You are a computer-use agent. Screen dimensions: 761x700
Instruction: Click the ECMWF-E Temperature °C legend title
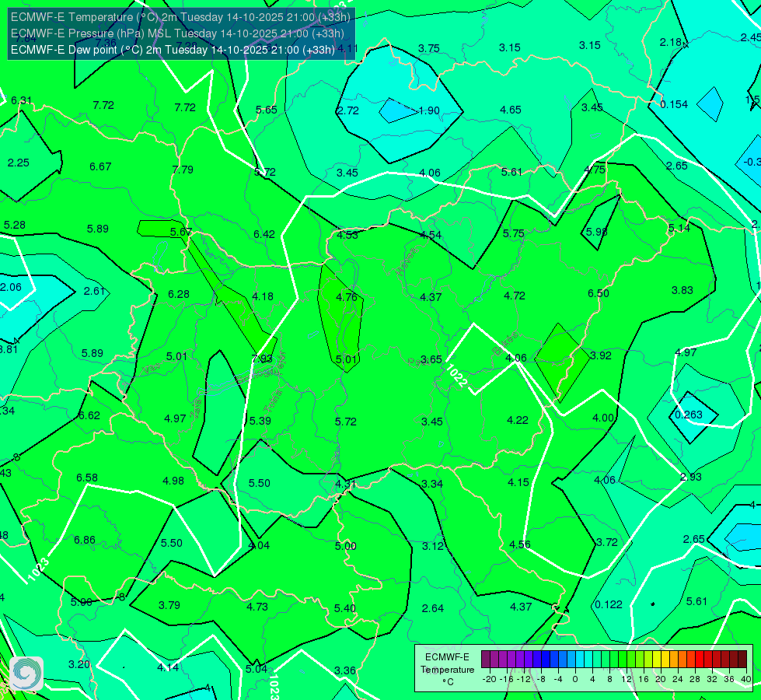pyautogui.click(x=447, y=670)
